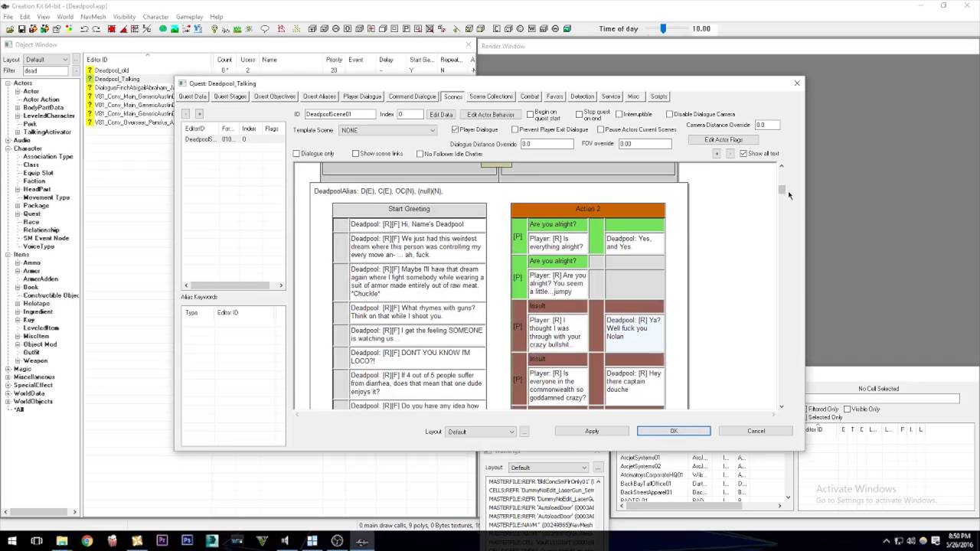Viewport: 980px width, 551px height.
Task: Switch to the Scripts tab
Action: 658,96
